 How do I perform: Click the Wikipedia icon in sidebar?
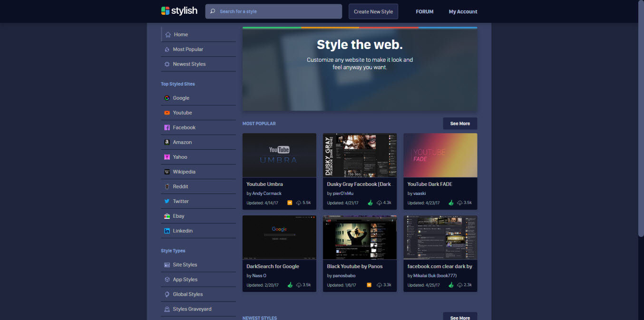coord(167,172)
